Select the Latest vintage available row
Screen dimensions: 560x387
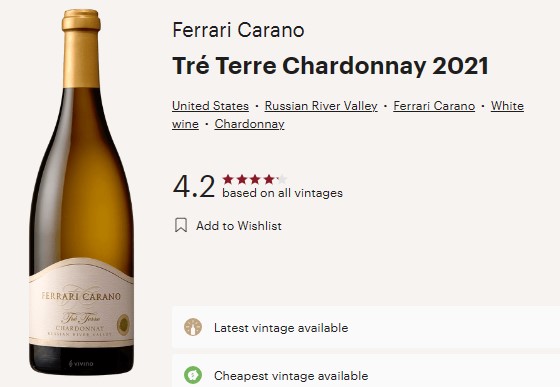pyautogui.click(x=366, y=327)
